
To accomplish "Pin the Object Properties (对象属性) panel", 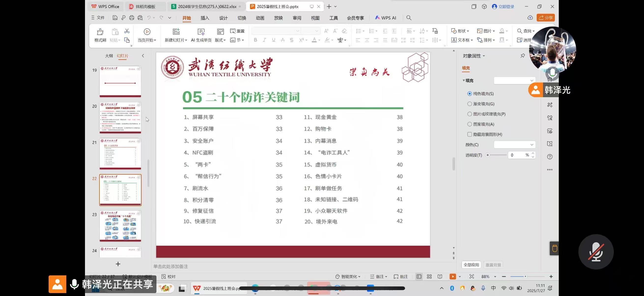I will point(522,56).
